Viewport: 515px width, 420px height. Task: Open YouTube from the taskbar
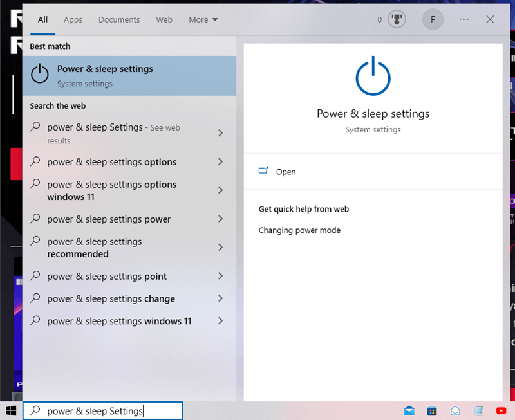(x=501, y=411)
